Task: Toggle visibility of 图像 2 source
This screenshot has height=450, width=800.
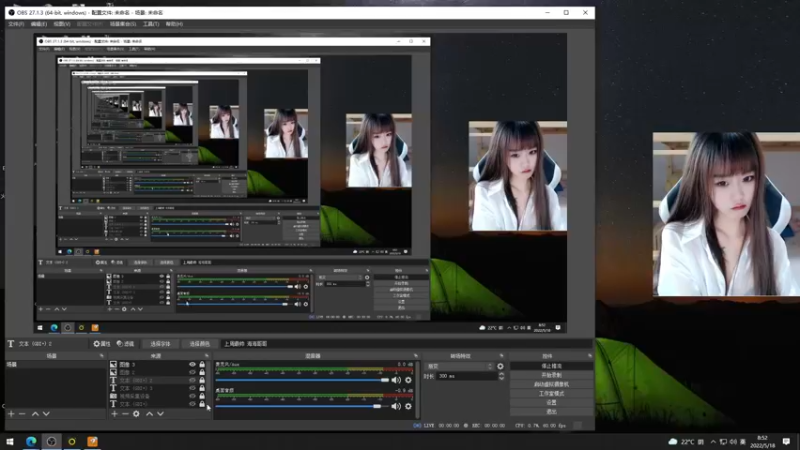Action: (192, 372)
